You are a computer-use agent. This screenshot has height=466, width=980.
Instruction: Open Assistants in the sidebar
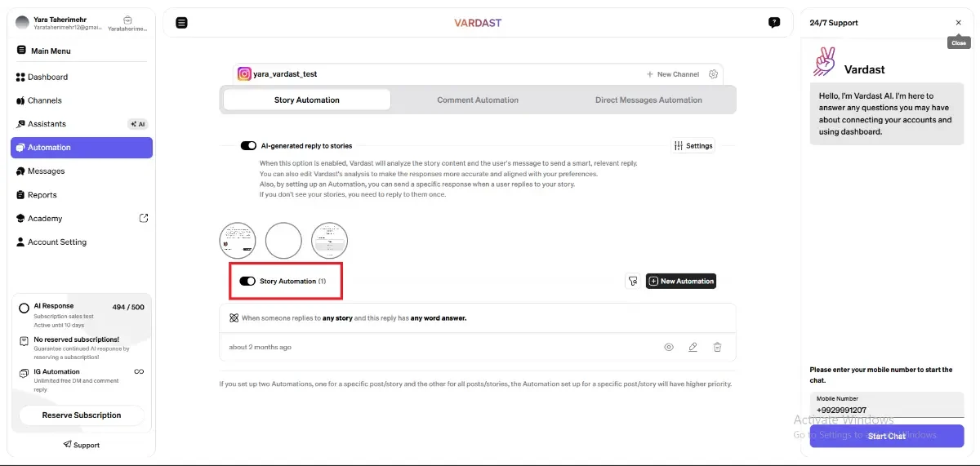[82, 124]
